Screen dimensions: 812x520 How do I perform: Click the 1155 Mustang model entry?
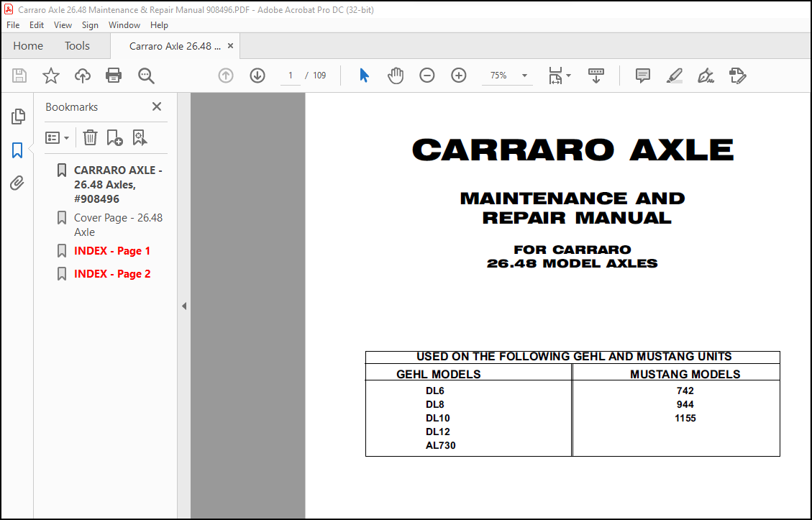685,418
